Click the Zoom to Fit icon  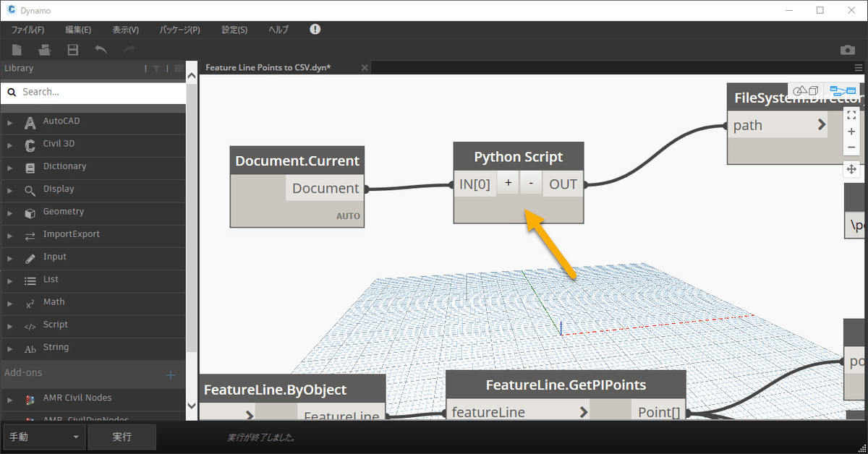click(x=851, y=114)
